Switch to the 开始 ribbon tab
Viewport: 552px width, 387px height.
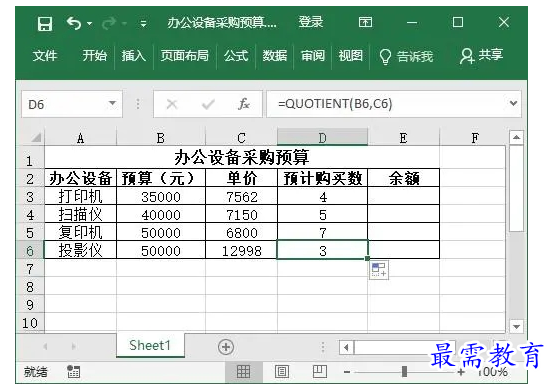[x=94, y=56]
